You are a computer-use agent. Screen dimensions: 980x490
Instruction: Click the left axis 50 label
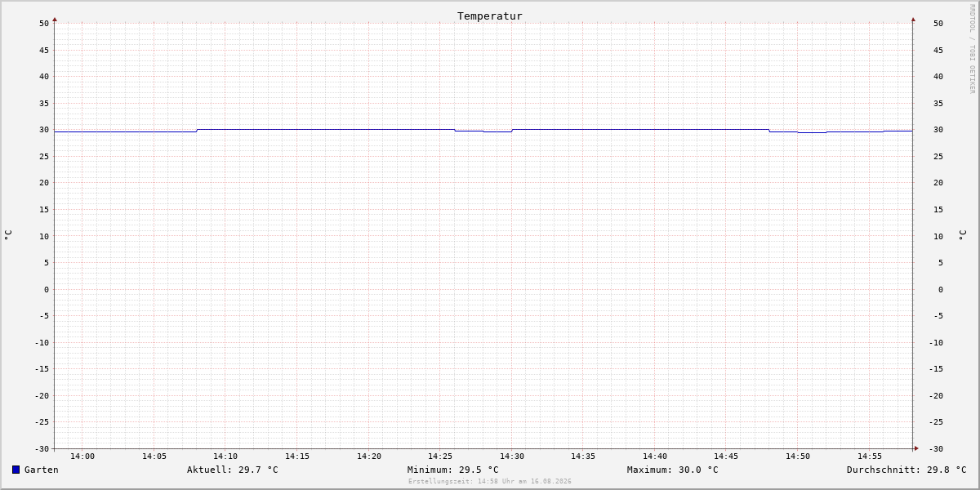click(x=44, y=24)
